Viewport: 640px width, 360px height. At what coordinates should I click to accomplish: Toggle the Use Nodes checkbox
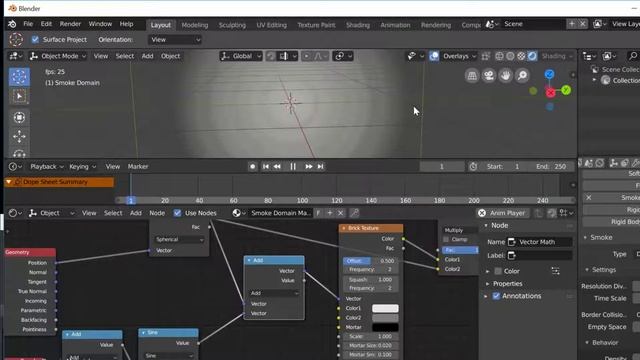tap(177, 213)
